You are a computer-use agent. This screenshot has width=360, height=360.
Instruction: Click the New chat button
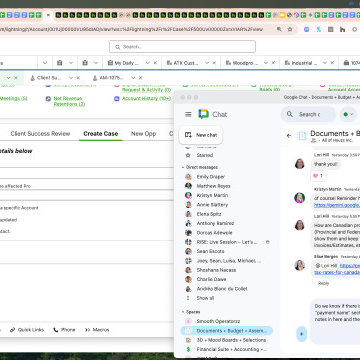201,135
